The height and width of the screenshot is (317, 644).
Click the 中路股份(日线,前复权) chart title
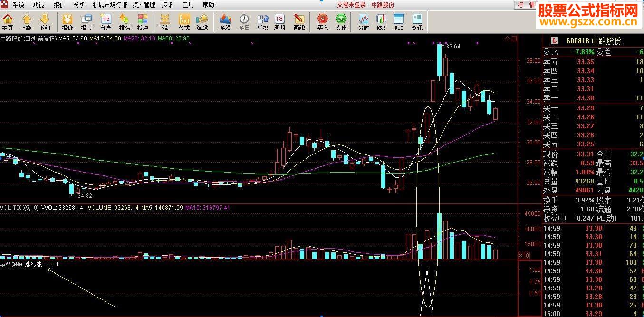point(29,38)
